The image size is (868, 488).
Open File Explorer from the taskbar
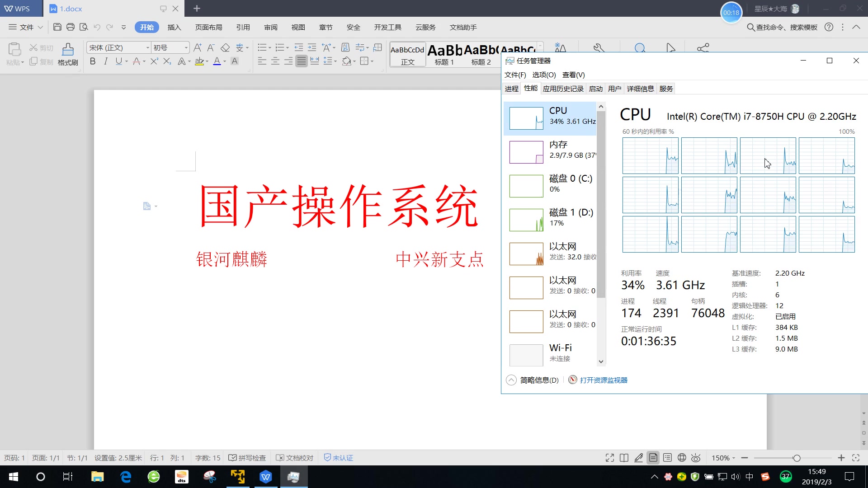98,477
